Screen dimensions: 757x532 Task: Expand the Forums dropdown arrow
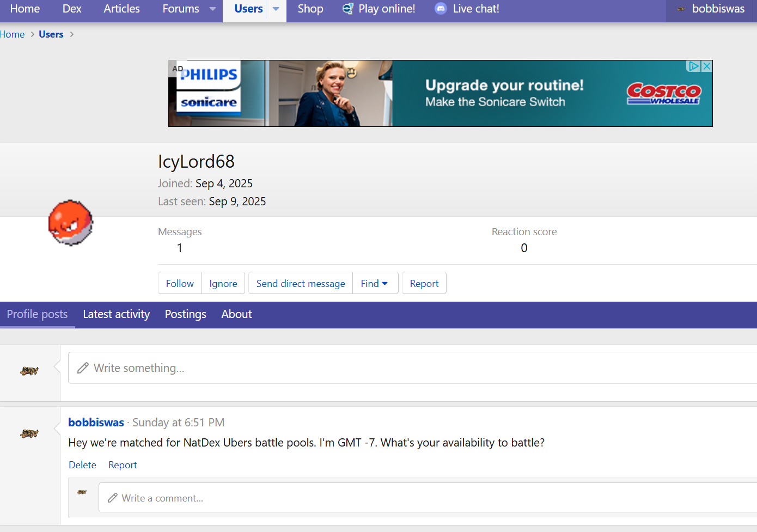[213, 9]
